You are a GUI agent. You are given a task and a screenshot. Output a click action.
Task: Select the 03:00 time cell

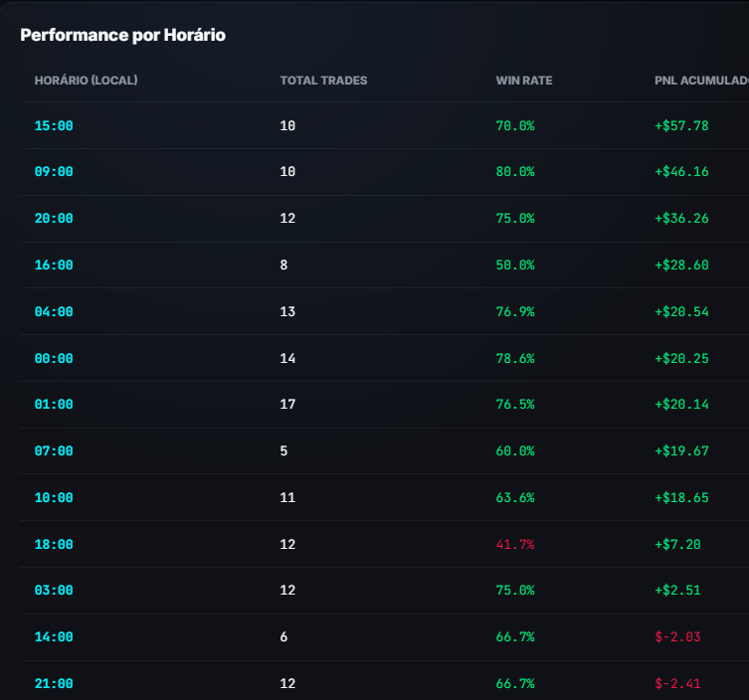54,592
